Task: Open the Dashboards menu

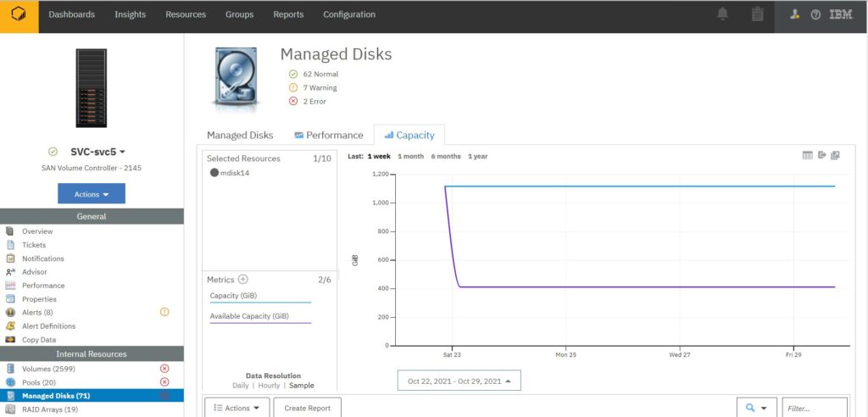Action: click(x=72, y=15)
